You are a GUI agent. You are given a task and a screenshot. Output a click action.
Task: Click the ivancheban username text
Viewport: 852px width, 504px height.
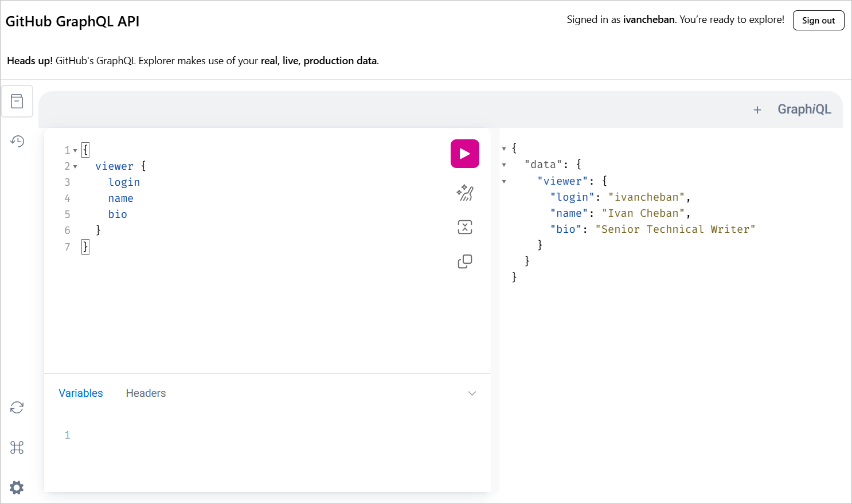point(648,19)
